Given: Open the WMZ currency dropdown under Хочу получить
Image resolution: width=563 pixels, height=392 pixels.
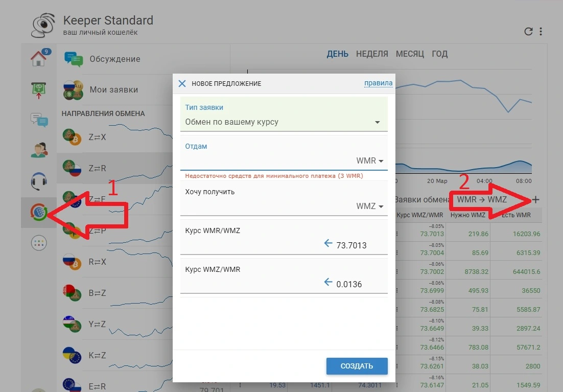Looking at the screenshot, I should [369, 206].
